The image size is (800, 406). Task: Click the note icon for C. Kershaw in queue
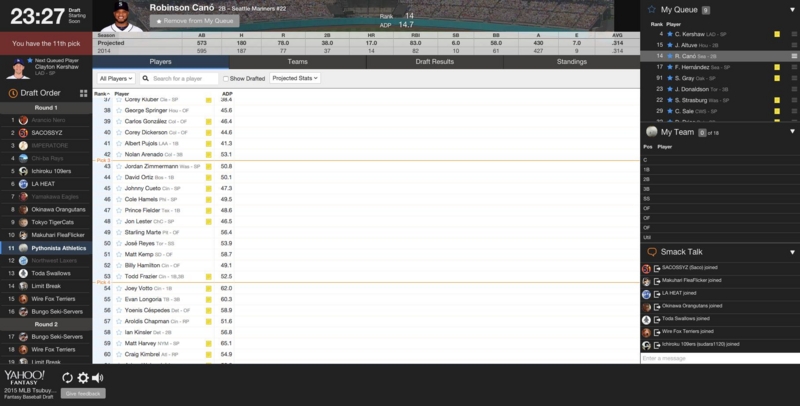[777, 34]
